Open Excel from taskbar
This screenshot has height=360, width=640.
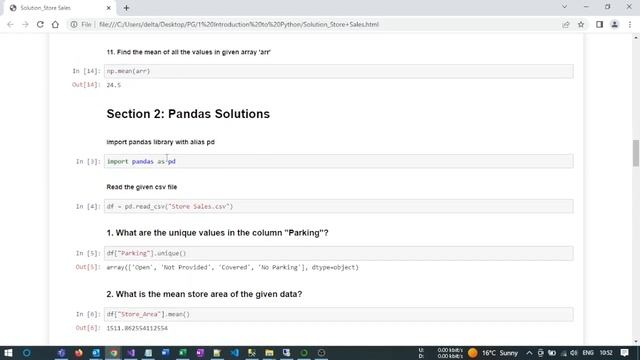click(183, 353)
